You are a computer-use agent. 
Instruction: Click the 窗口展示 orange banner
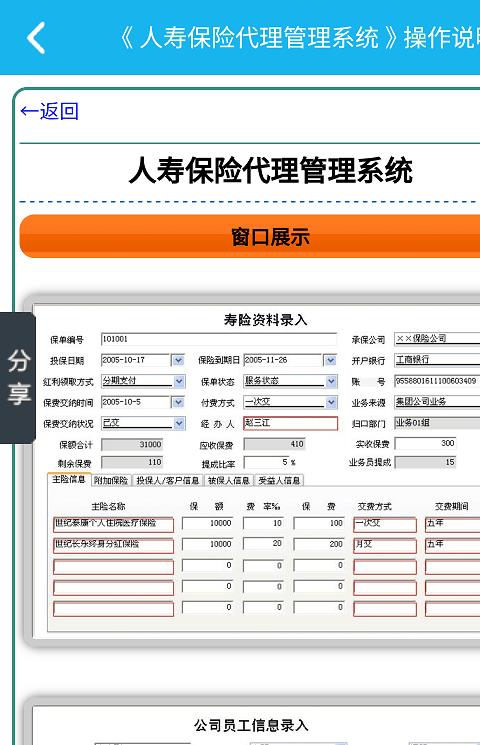coord(250,236)
